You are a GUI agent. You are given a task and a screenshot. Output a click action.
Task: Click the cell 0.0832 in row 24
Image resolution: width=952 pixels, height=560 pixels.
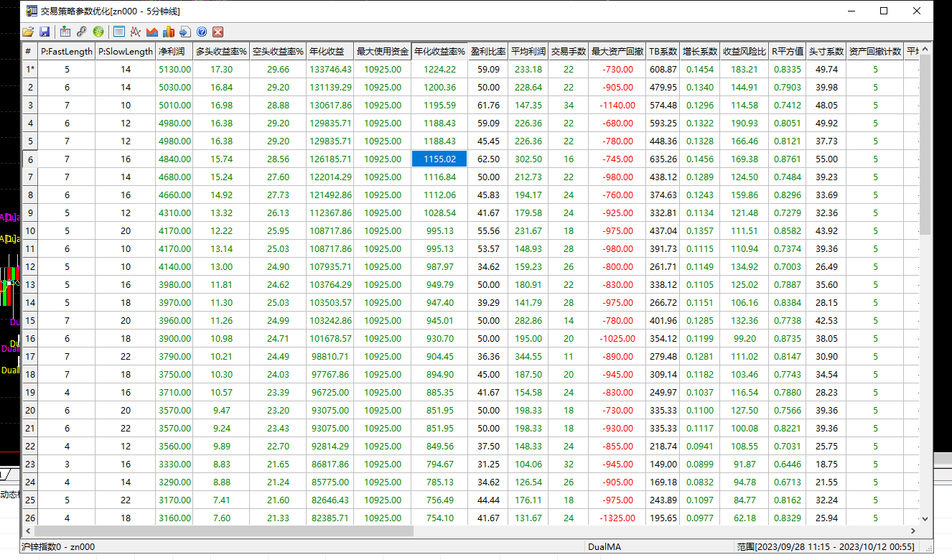[700, 482]
